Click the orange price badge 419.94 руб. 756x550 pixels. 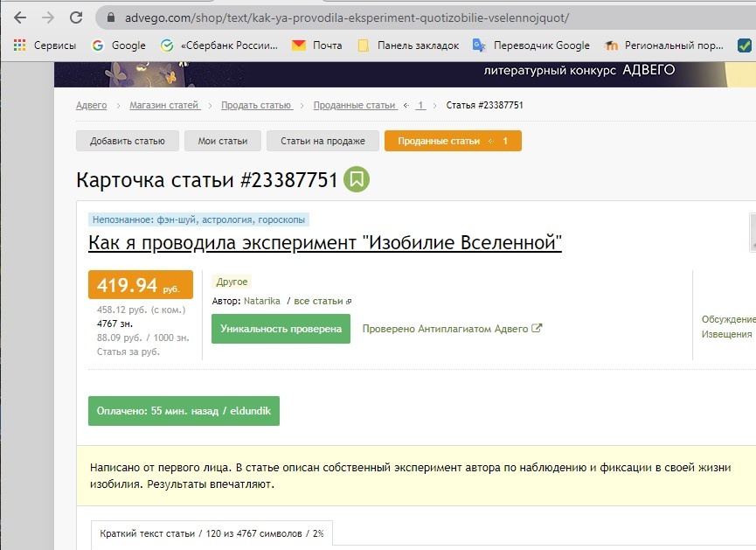pyautogui.click(x=142, y=283)
